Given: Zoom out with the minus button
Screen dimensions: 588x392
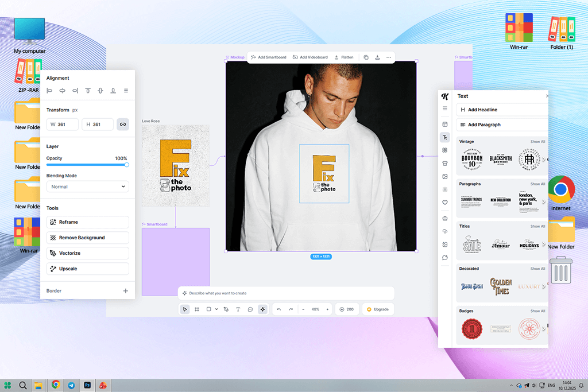Looking at the screenshot, I should (x=303, y=309).
